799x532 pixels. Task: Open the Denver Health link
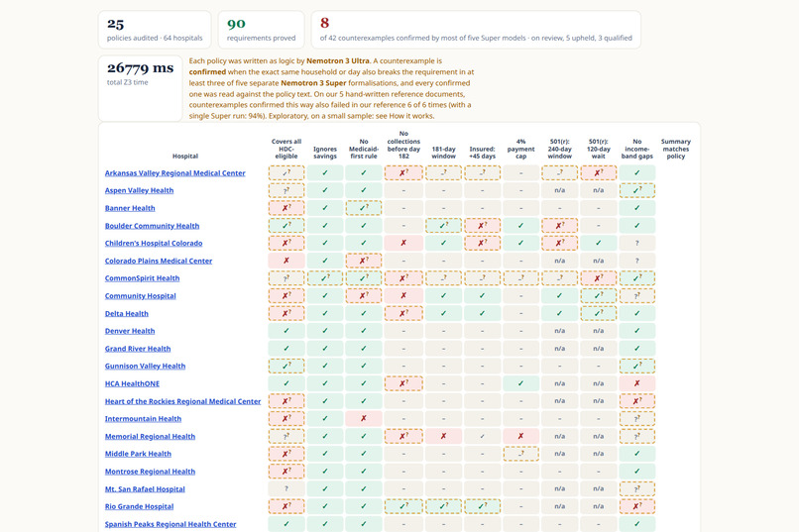coord(130,331)
